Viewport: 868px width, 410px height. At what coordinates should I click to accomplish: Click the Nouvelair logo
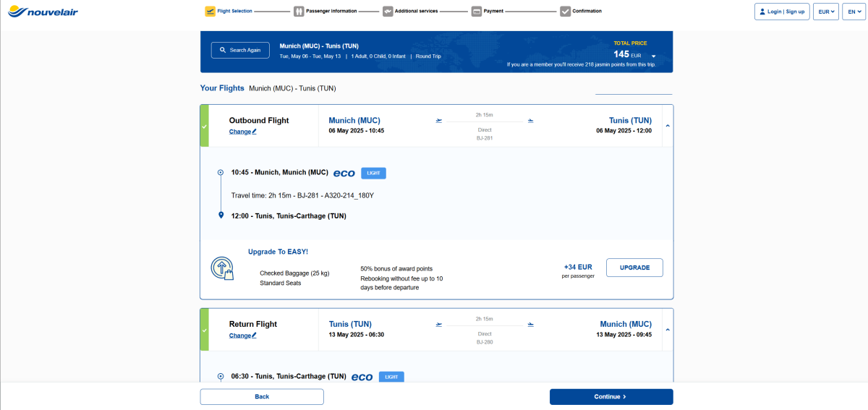click(x=43, y=12)
